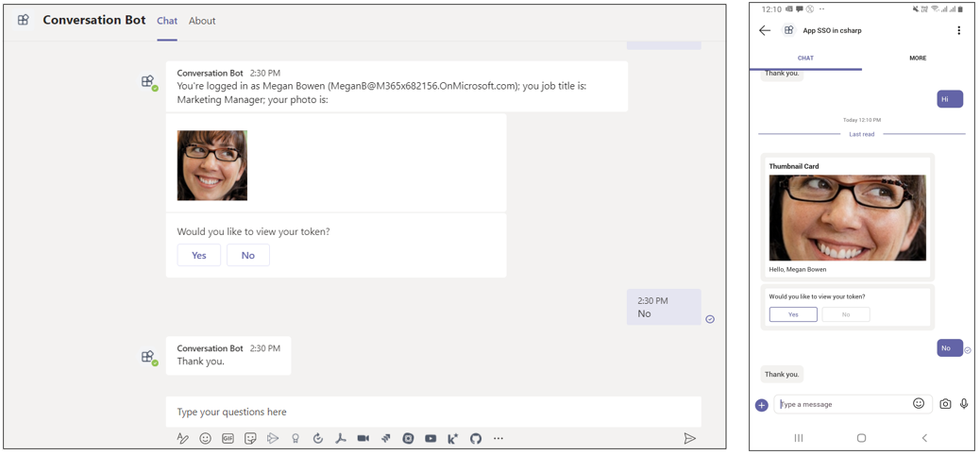Click the sent status checkmark beside desktop No message
The height and width of the screenshot is (455, 980).
(710, 319)
